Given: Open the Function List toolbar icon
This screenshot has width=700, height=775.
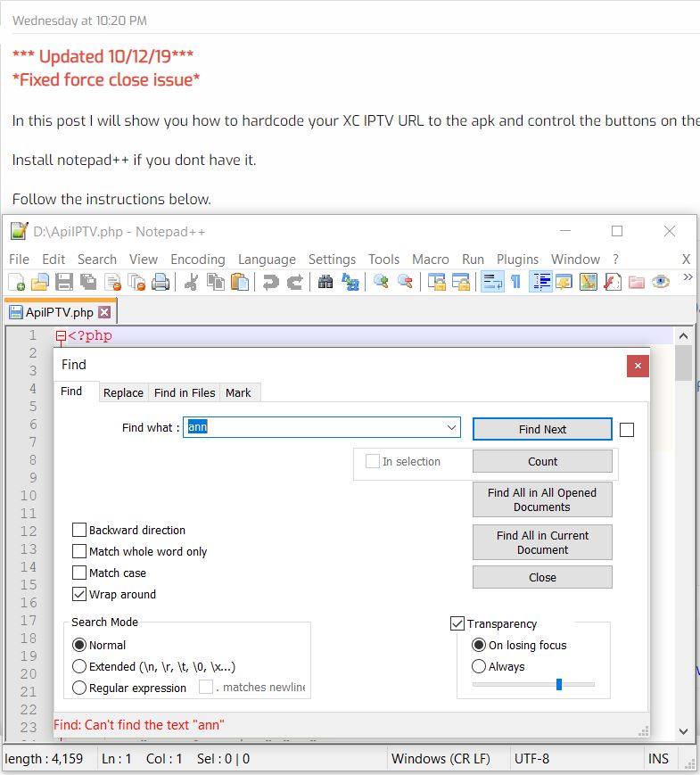Looking at the screenshot, I should [x=613, y=282].
